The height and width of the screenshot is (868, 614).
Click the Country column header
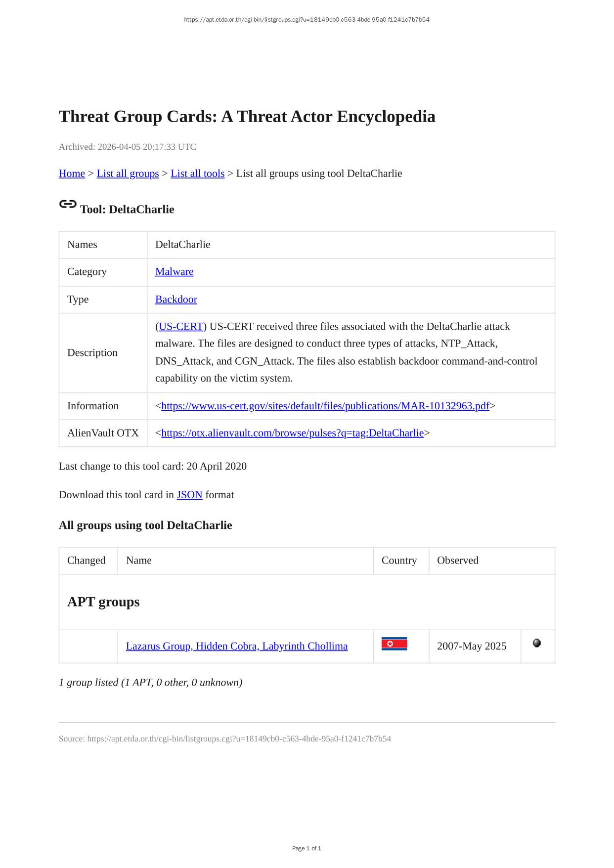coord(399,561)
